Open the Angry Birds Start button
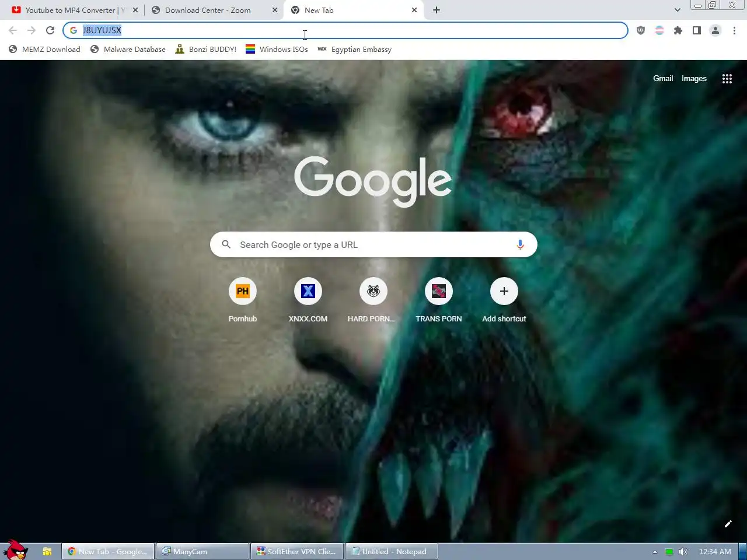Screen dimensions: 747x560 pyautogui.click(x=15, y=549)
